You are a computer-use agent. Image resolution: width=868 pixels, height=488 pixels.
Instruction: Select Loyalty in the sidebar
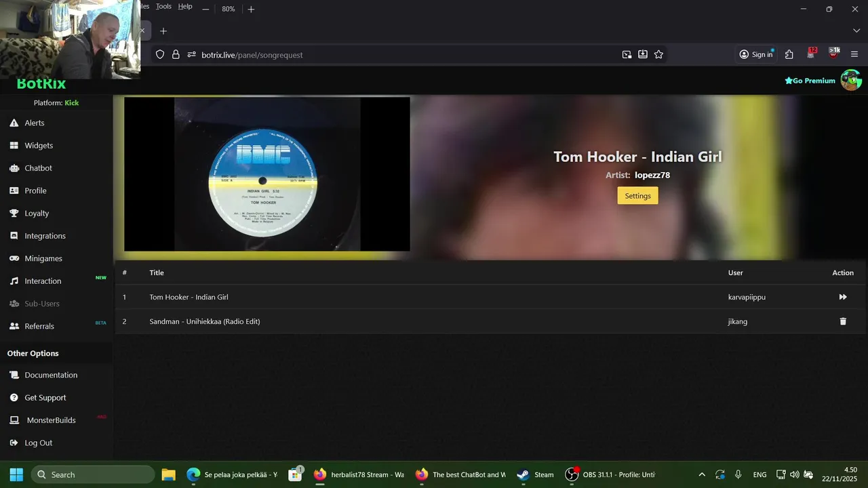[x=37, y=213]
